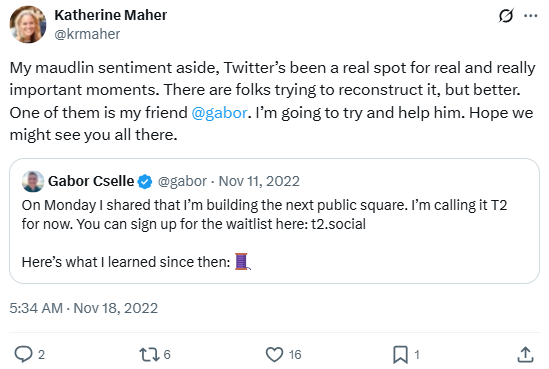The image size is (549, 369).
Task: Like the tweet with heart icon
Action: click(x=274, y=354)
